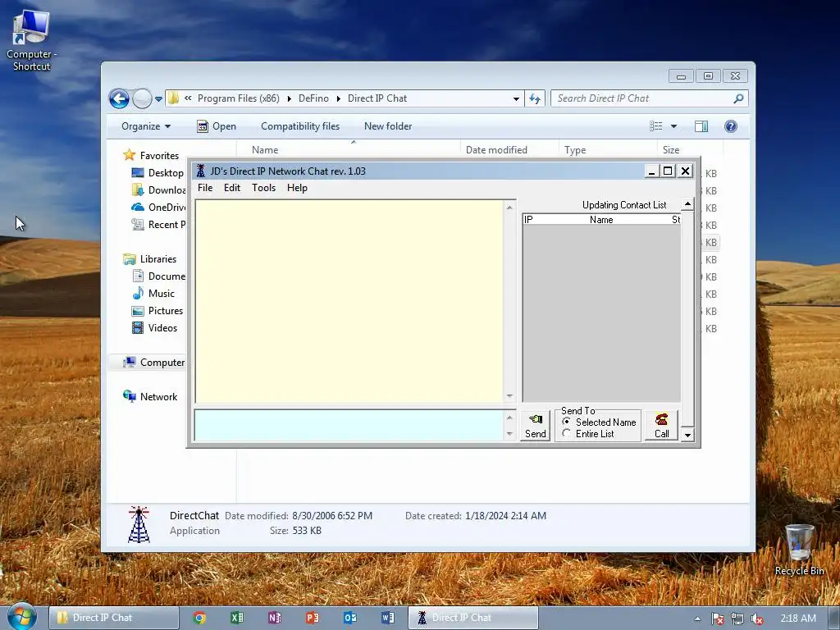
Task: Click the contact list scroll up arrow
Action: tap(687, 204)
